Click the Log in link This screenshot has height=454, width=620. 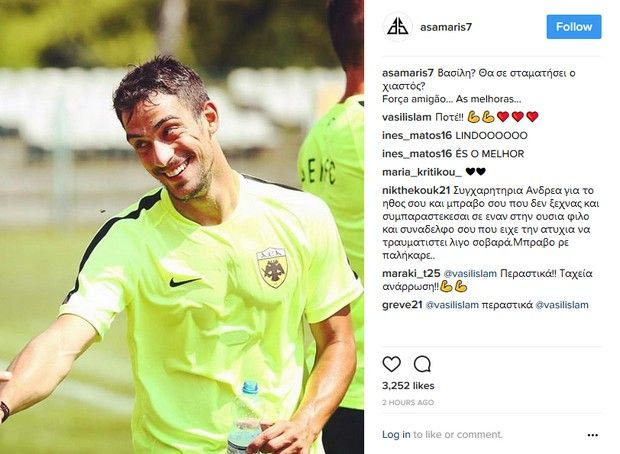point(396,434)
